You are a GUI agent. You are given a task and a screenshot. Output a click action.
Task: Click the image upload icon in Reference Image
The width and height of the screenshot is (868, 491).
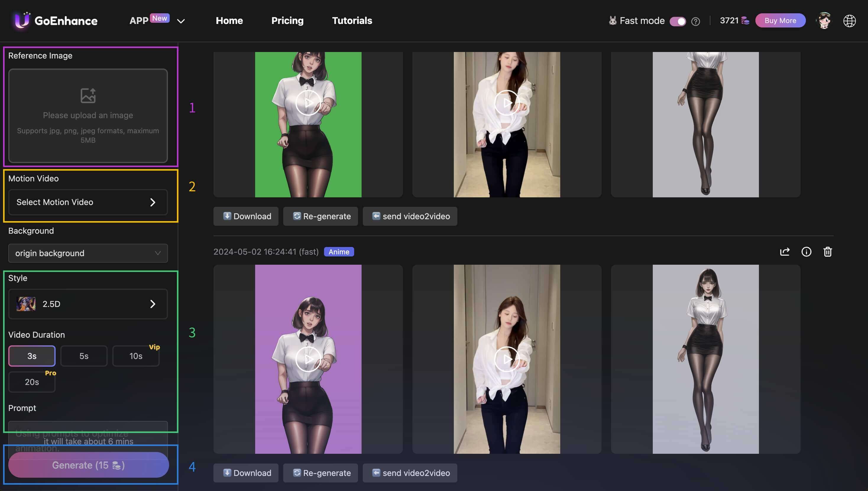click(88, 95)
